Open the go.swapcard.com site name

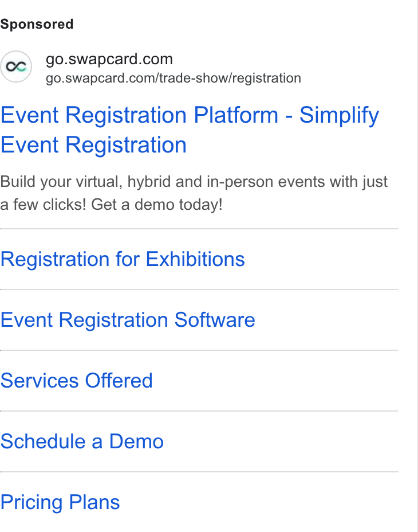tap(109, 59)
